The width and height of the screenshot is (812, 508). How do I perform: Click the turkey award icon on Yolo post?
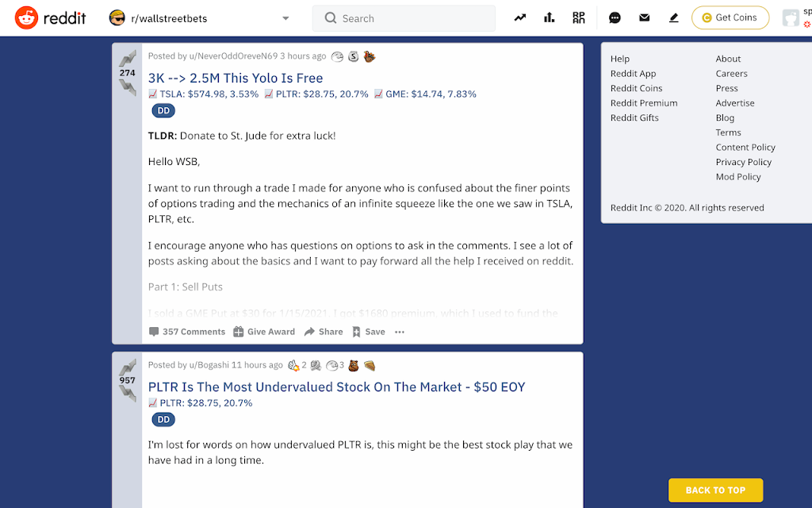tap(370, 56)
